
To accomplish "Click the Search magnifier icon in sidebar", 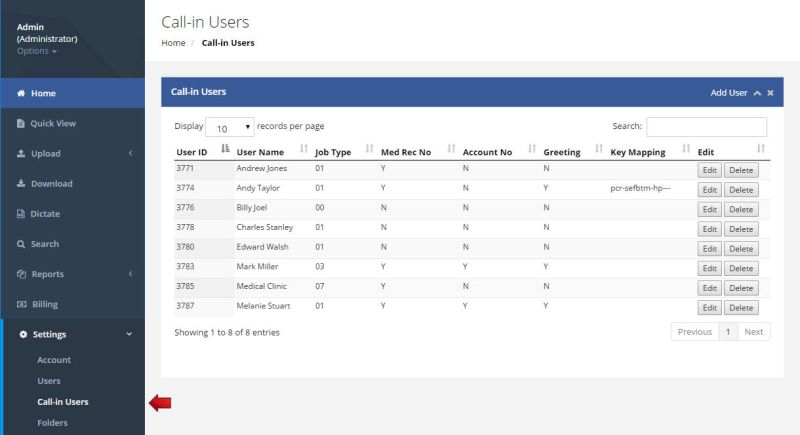I will pyautogui.click(x=21, y=244).
